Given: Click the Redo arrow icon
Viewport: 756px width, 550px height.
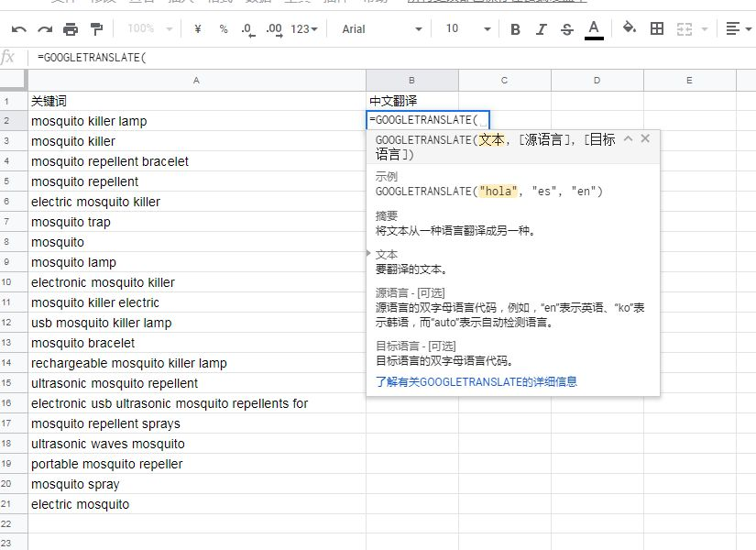Looking at the screenshot, I should pos(45,29).
